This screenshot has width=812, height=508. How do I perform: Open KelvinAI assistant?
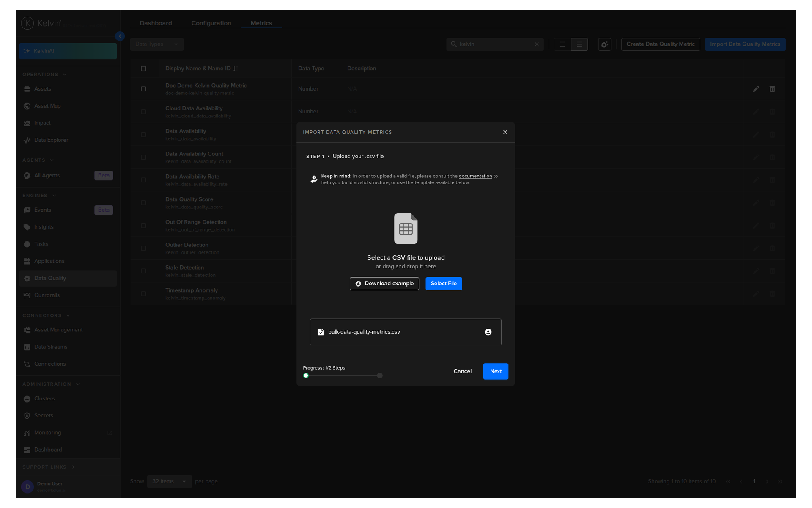68,51
